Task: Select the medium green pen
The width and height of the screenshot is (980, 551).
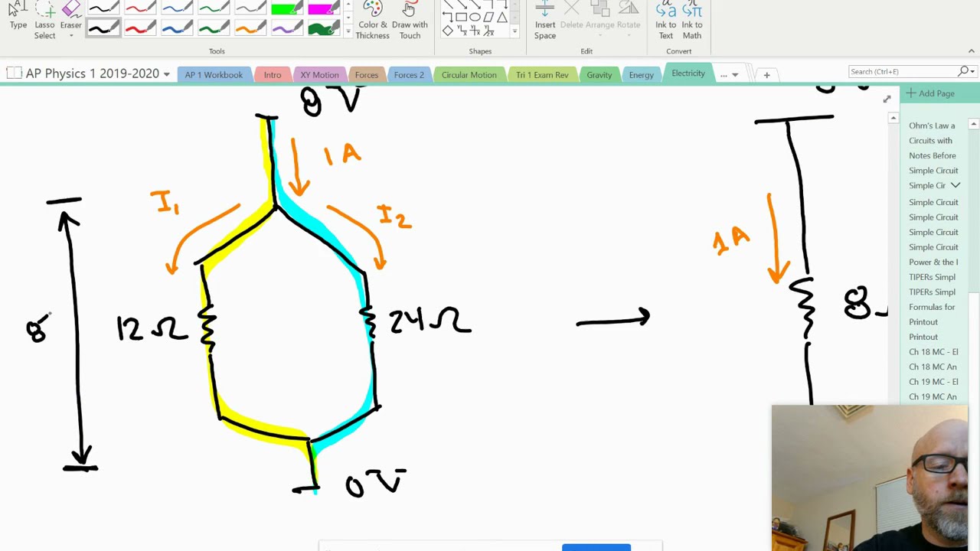Action: [x=213, y=29]
